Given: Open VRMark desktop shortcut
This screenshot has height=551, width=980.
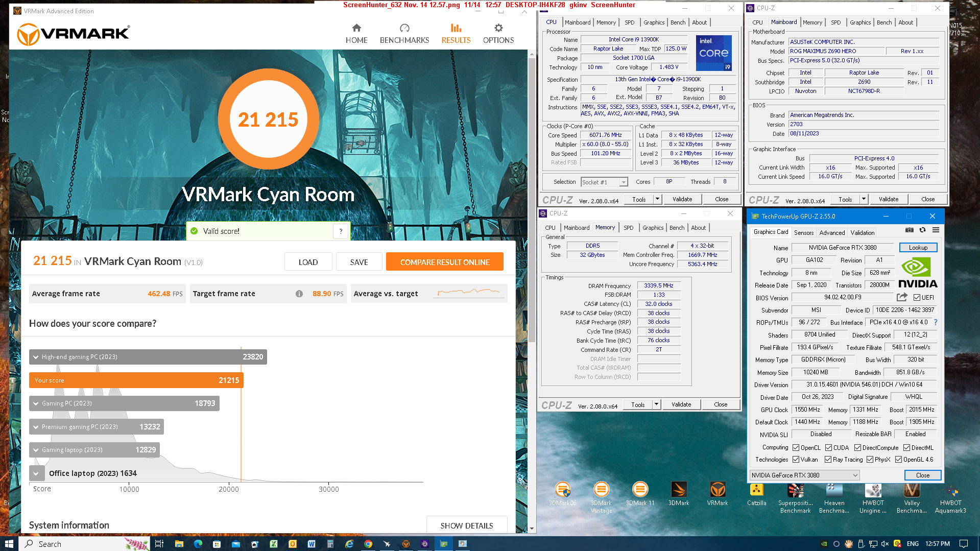Looking at the screenshot, I should [718, 494].
